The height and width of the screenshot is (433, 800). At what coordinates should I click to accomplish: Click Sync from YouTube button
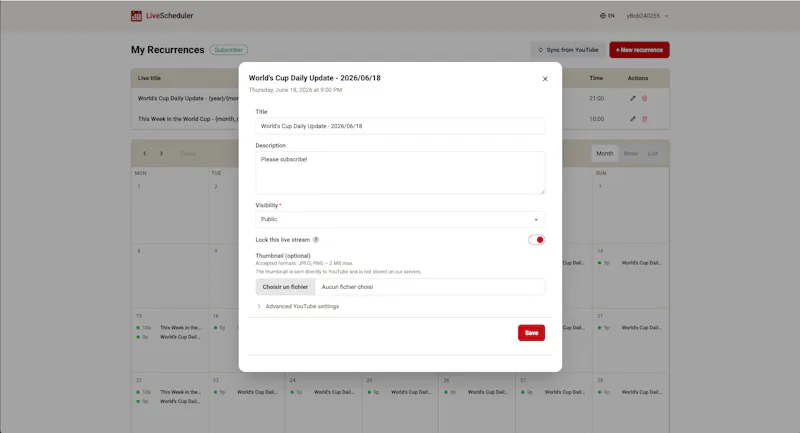click(x=568, y=50)
